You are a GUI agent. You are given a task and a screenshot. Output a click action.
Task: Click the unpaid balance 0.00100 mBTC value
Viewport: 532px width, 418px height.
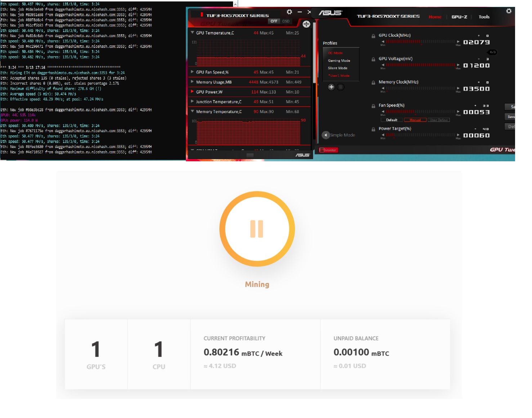[361, 352]
